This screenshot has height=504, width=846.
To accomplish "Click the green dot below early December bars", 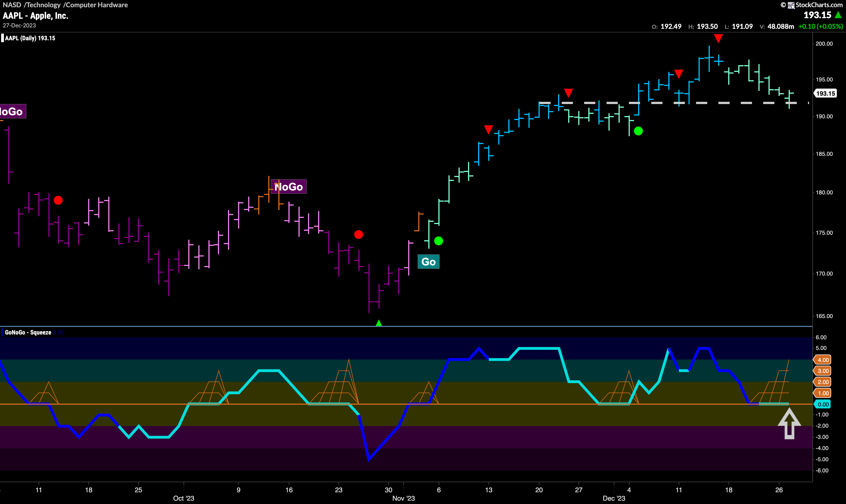I will (x=638, y=131).
